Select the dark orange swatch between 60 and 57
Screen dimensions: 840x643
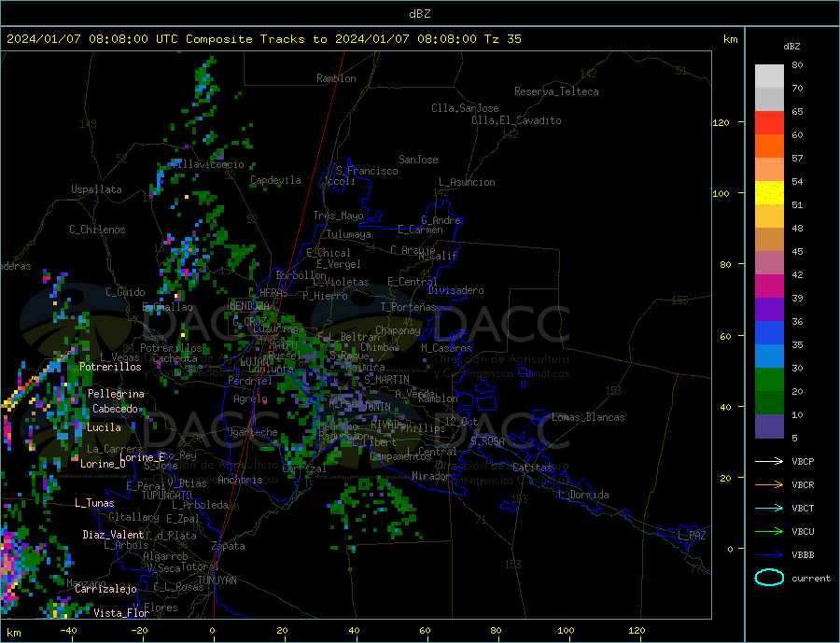[x=769, y=147]
